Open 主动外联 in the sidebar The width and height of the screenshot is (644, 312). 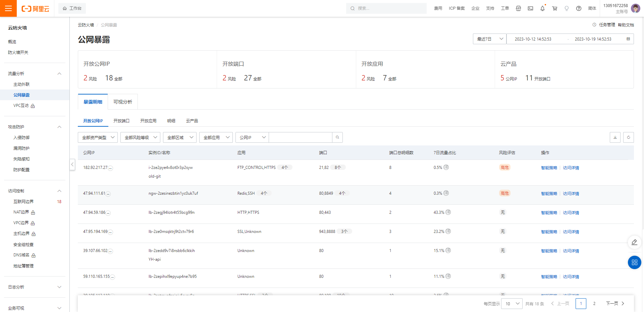coord(21,84)
